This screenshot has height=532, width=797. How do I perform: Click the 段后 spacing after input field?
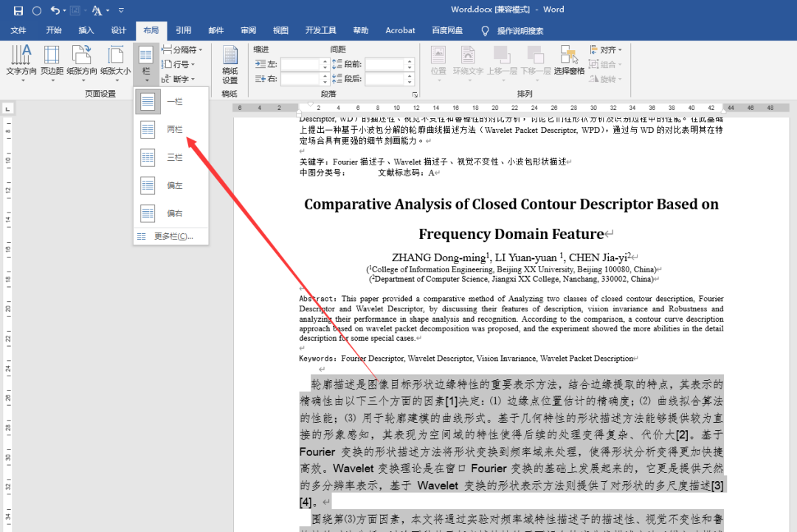pos(385,79)
